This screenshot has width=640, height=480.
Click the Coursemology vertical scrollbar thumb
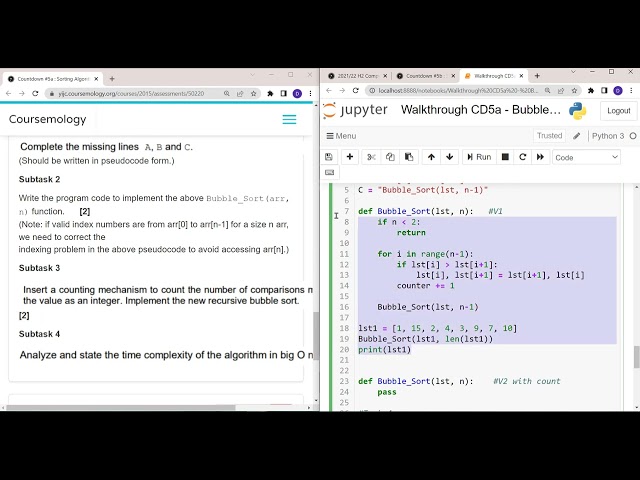[x=316, y=336]
